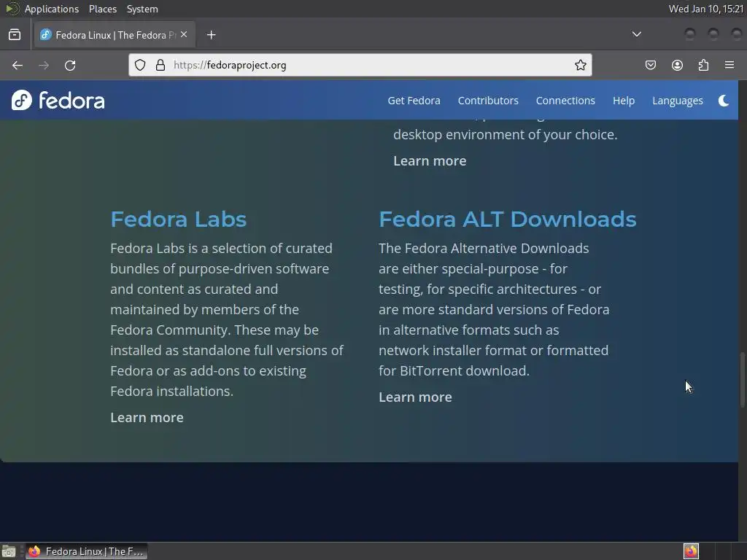Close the Fedora Linux tab

[184, 34]
